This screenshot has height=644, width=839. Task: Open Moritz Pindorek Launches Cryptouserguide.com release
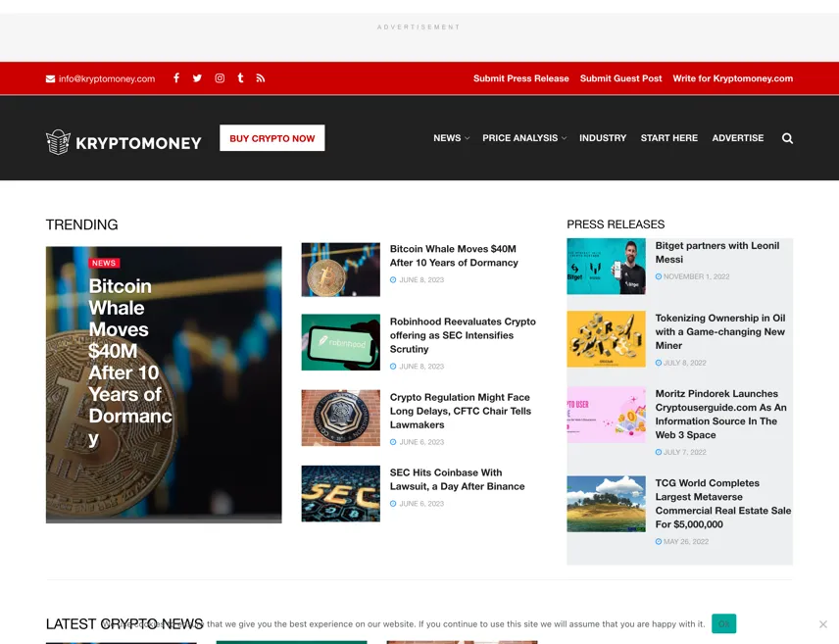pyautogui.click(x=720, y=415)
